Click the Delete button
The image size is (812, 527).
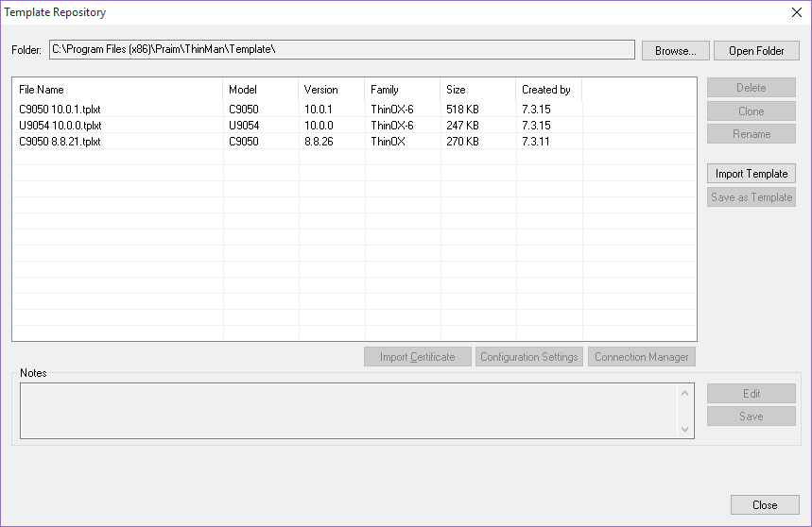coord(751,88)
